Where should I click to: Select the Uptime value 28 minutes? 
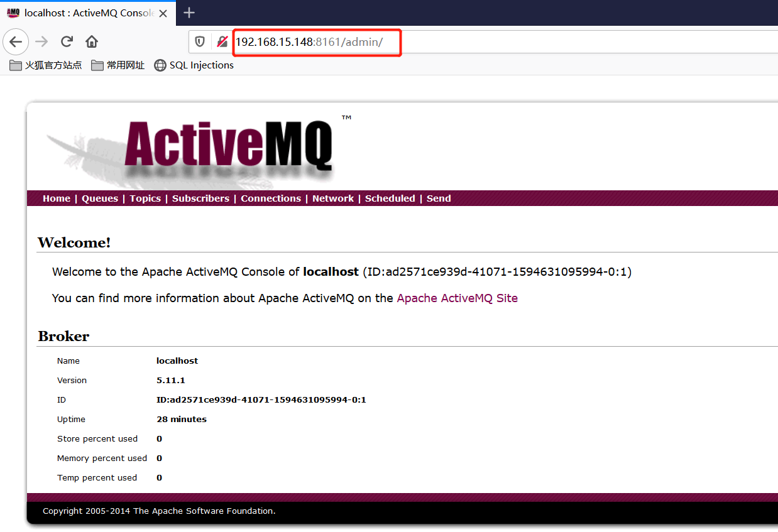click(182, 420)
